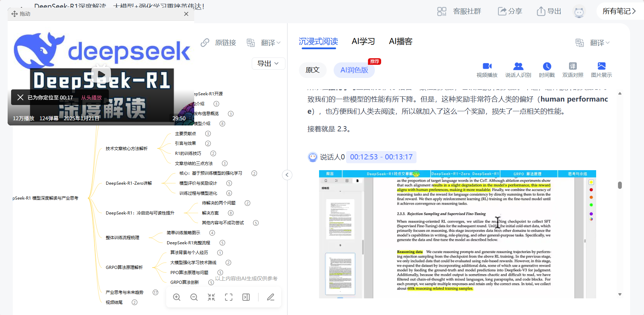Select node 训练过程与模型进化
The image size is (644, 315).
[198, 193]
